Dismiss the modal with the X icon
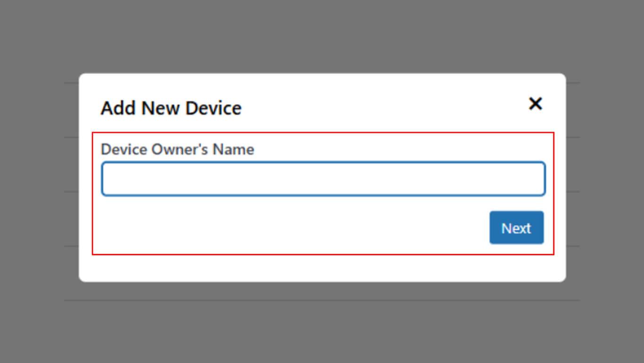 click(535, 104)
